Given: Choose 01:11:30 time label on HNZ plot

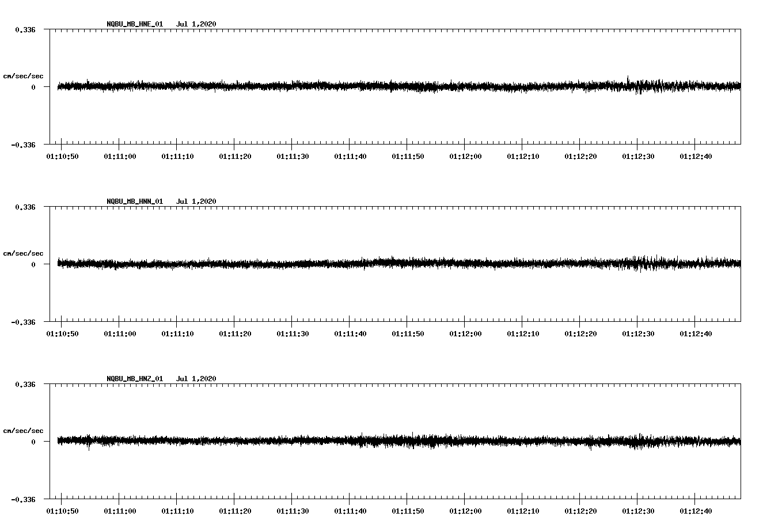Looking at the screenshot, I should 293,511.
